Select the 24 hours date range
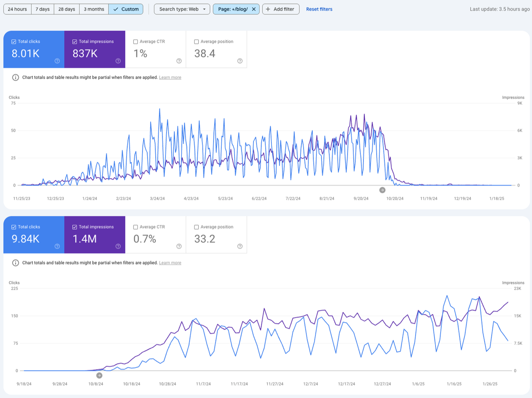This screenshot has height=398, width=532. tap(17, 9)
